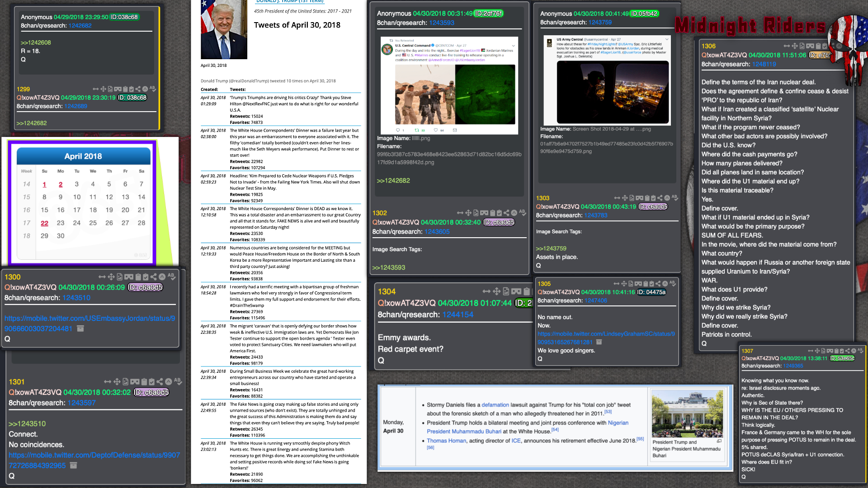
Task: Click the move cross icon on post 1300
Action: (111, 277)
